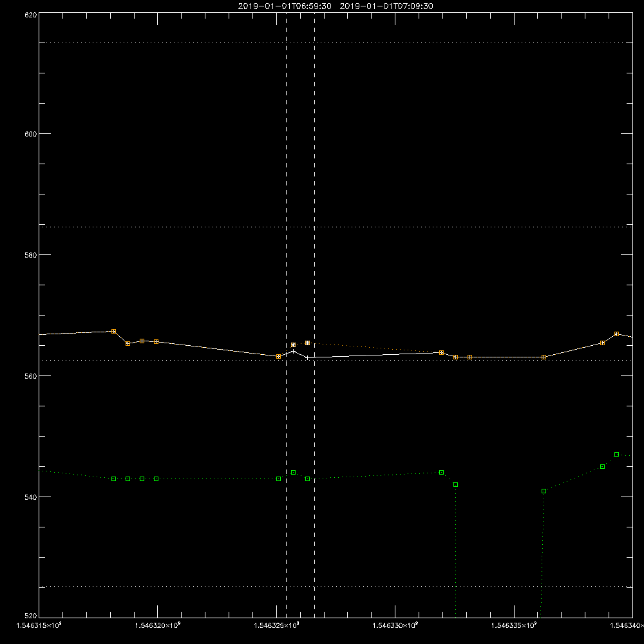Viewport: 644px width, 644px height.
Task: Click the start timestamp 2019-01-01T06:59:30 in title
Action: [x=285, y=6]
